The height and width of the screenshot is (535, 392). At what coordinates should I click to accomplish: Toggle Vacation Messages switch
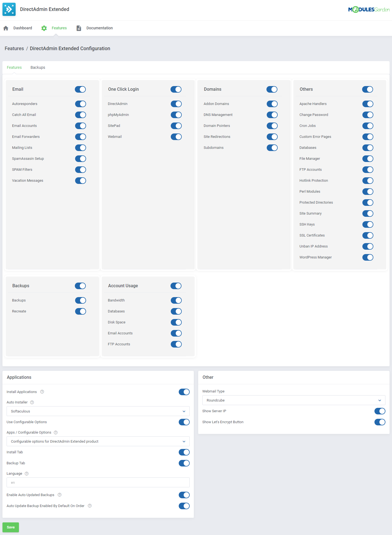pos(81,181)
